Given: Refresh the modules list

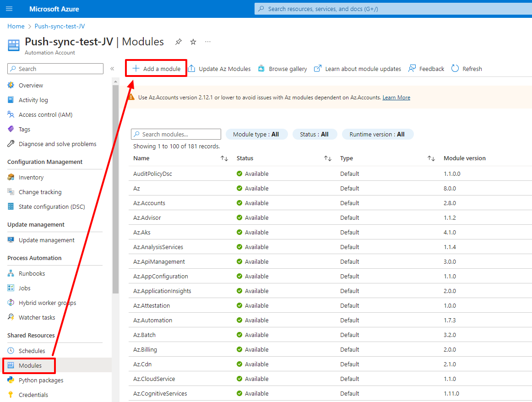Looking at the screenshot, I should coord(467,69).
